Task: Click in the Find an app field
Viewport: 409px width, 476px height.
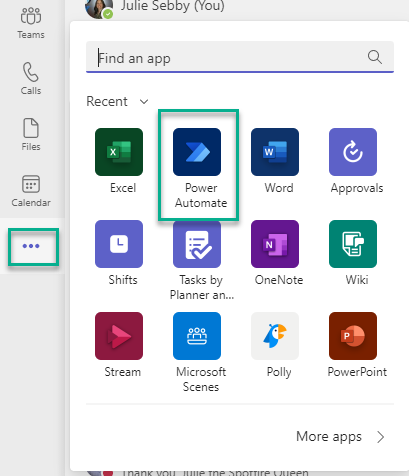Action: tap(240, 57)
